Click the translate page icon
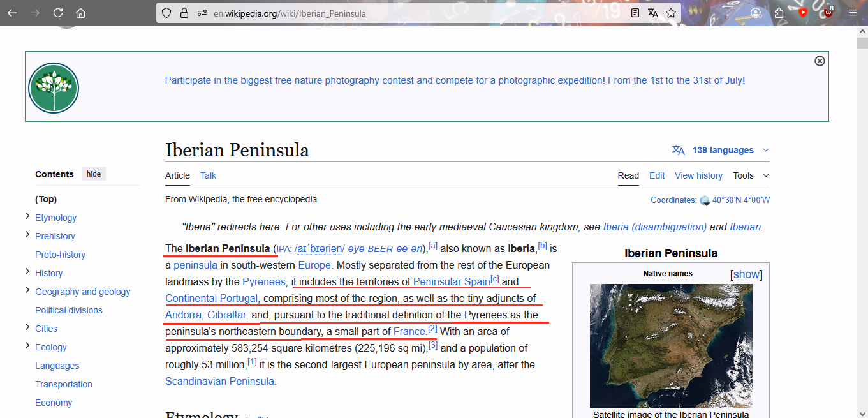Image resolution: width=868 pixels, height=418 pixels. tap(653, 13)
